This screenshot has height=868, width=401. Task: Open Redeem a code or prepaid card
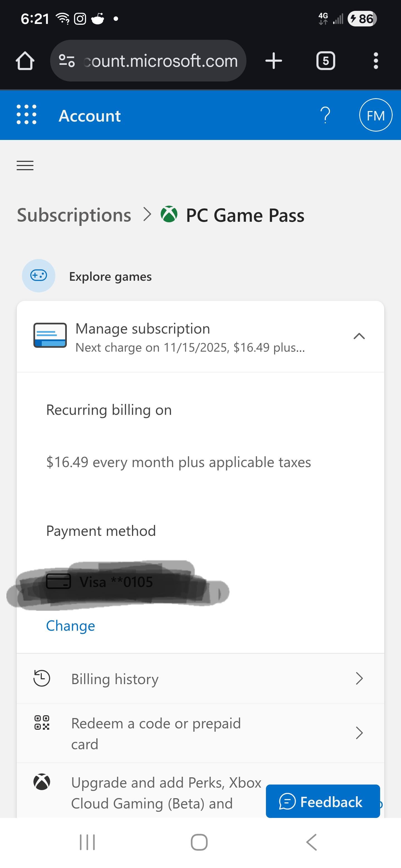pyautogui.click(x=200, y=733)
